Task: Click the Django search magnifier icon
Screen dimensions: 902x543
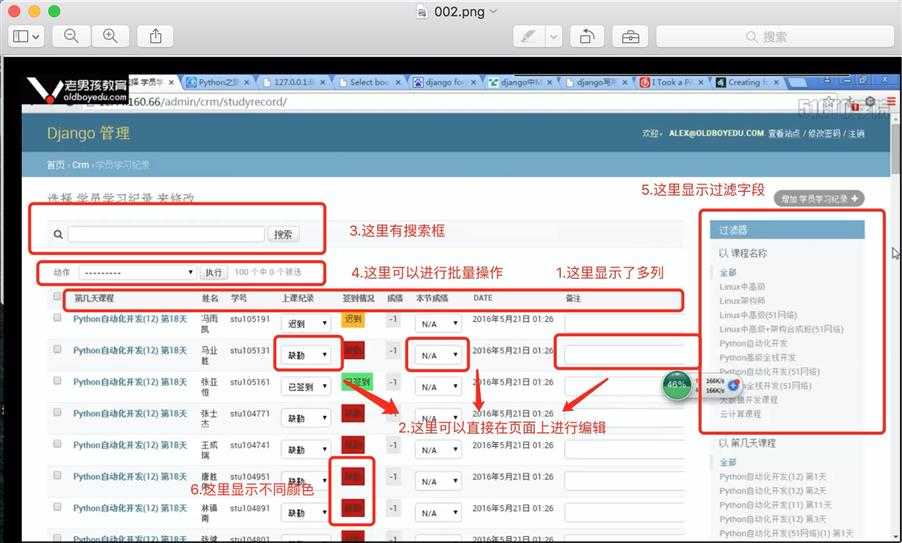Action: pyautogui.click(x=58, y=234)
